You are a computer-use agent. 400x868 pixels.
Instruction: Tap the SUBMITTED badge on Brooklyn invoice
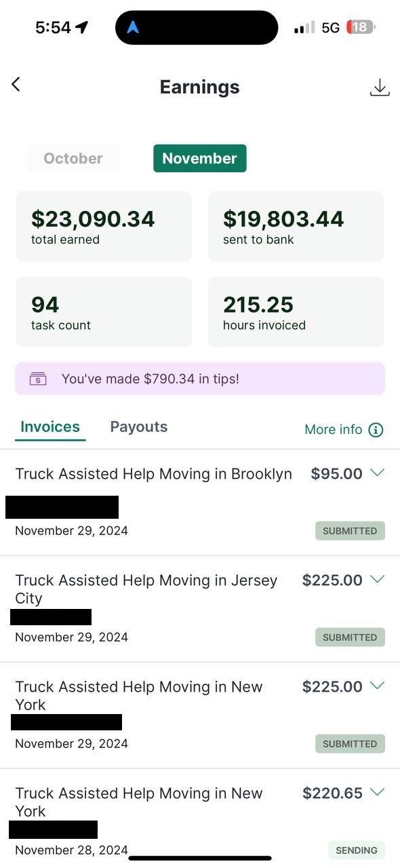point(350,531)
